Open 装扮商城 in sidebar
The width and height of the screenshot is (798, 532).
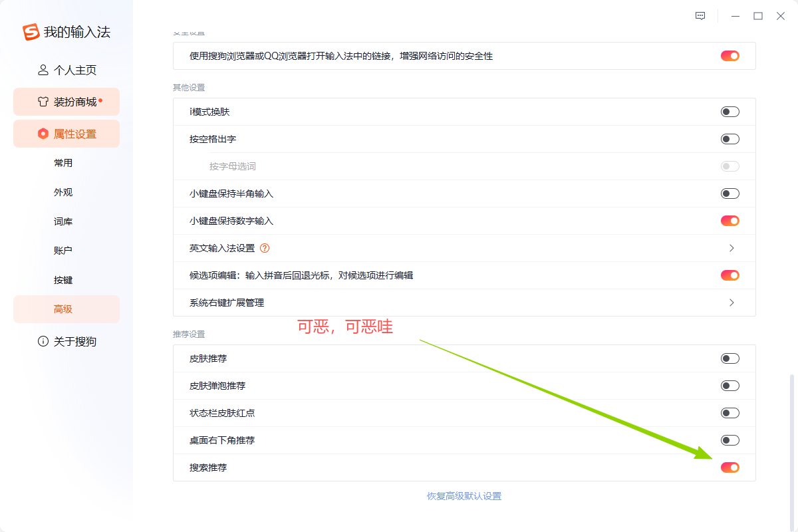coord(66,102)
